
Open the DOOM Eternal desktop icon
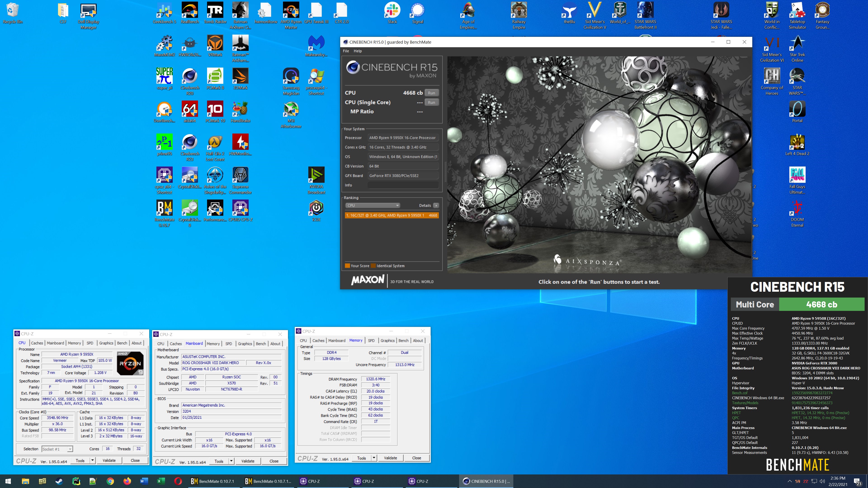[797, 214]
